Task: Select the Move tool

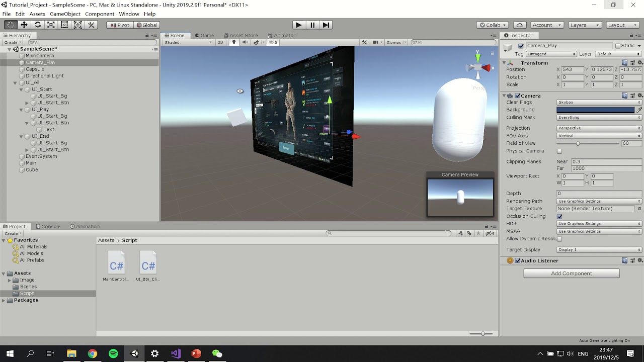Action: click(24, 25)
